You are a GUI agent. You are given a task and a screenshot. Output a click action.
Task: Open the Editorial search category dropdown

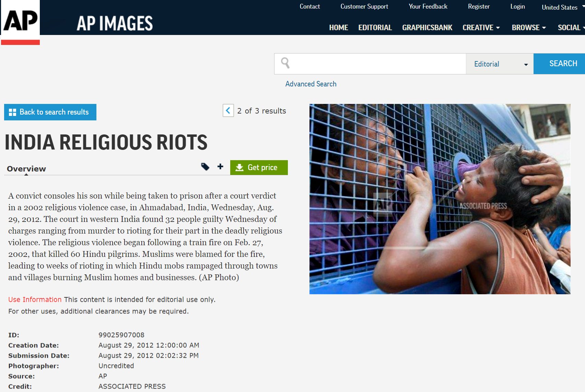(x=500, y=64)
